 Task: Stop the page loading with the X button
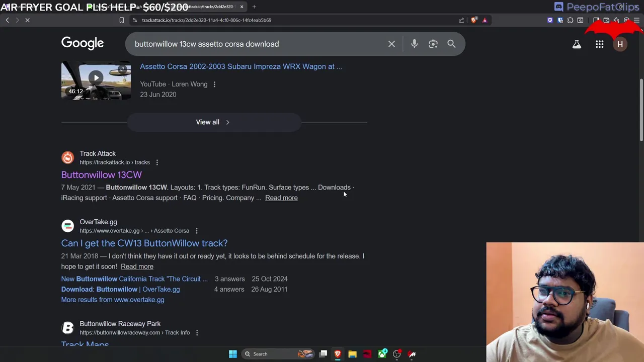(28, 20)
